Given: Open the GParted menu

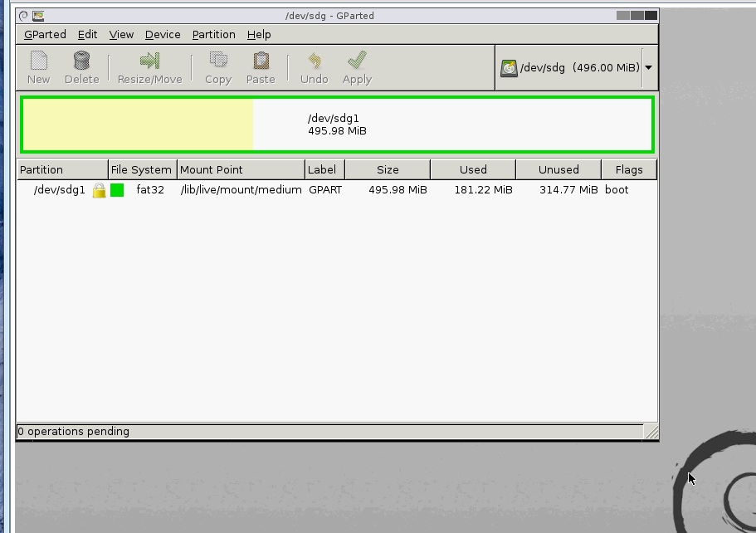Looking at the screenshot, I should coord(45,34).
